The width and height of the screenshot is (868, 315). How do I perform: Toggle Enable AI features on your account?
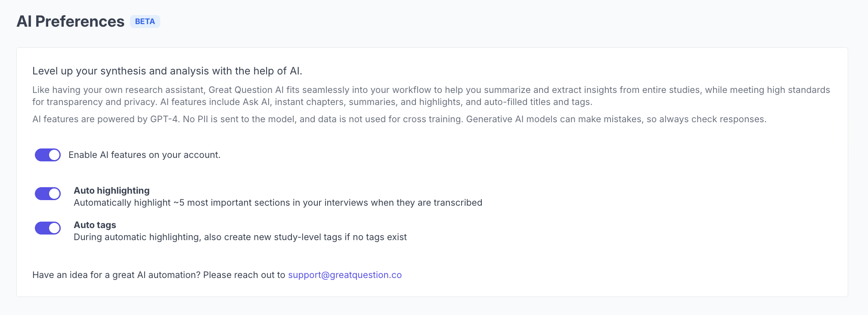(x=48, y=155)
